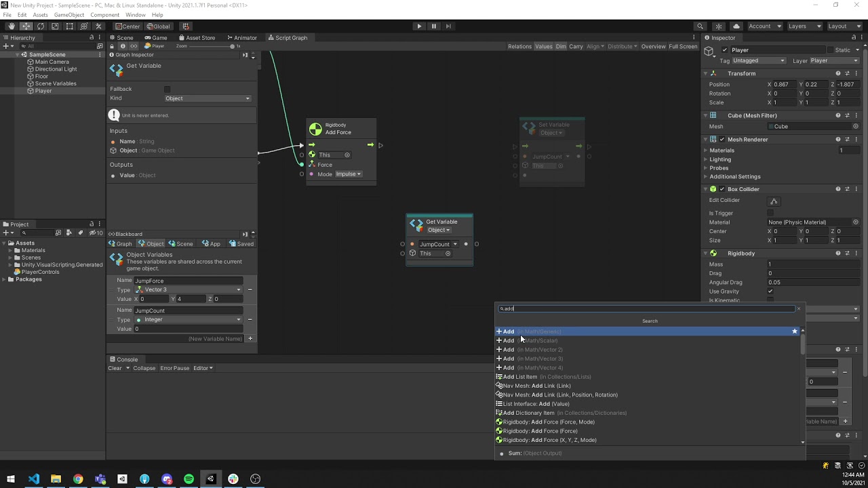This screenshot has width=868, height=488.
Task: Toggle the Fallback checkbox in Graph Inspector
Action: [167, 89]
